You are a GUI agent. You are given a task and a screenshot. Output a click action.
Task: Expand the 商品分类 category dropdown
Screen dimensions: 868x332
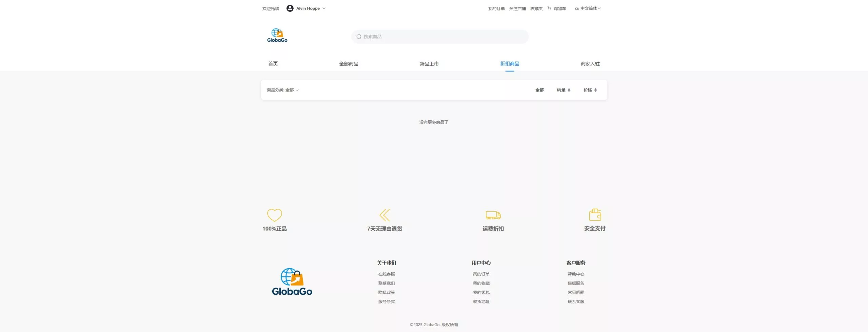[x=282, y=90]
